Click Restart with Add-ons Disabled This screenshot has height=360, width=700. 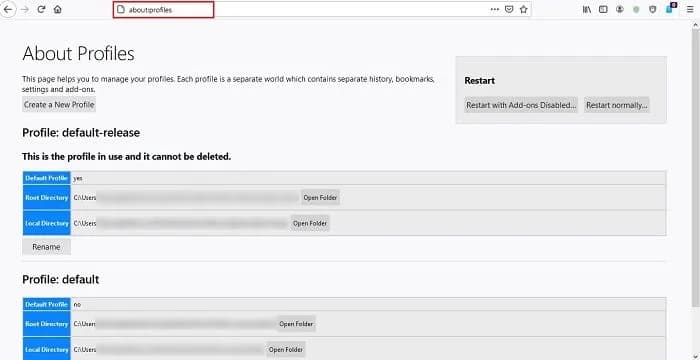pos(521,105)
